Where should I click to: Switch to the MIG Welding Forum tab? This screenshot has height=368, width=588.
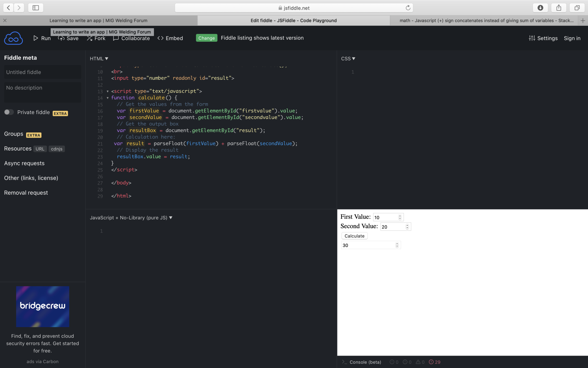(x=98, y=20)
